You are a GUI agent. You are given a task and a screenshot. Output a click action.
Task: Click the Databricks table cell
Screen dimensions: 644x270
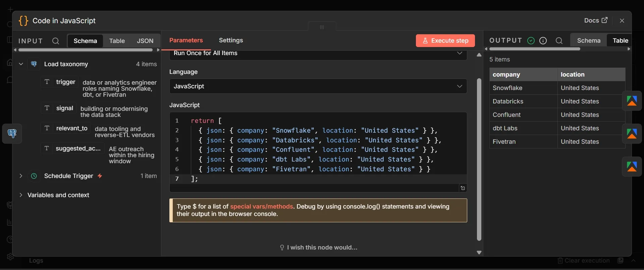click(523, 101)
